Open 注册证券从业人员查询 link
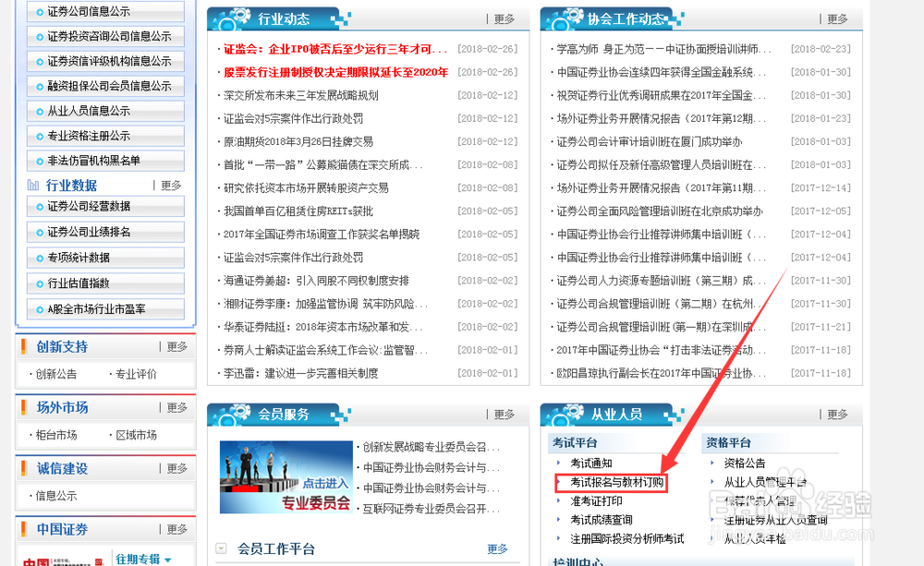Image resolution: width=924 pixels, height=566 pixels. pos(775,520)
